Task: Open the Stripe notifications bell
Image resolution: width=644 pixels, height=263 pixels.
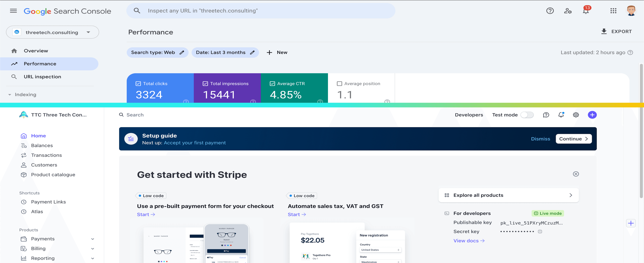Action: 561,115
